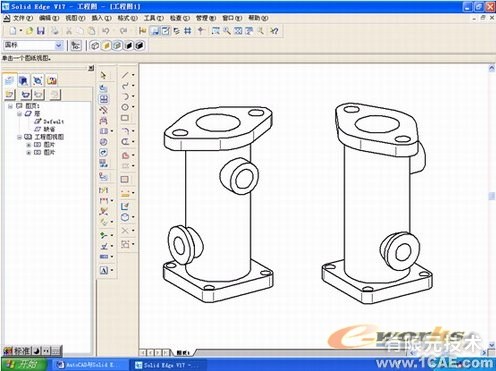The image size is (496, 371).
Task: Click the Zoom magnifier icon
Action: (227, 31)
